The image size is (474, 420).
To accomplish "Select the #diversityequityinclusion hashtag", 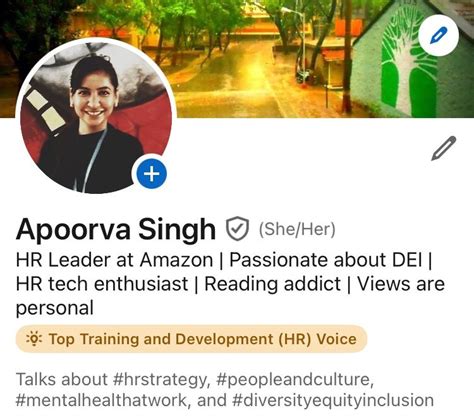I will [x=333, y=401].
